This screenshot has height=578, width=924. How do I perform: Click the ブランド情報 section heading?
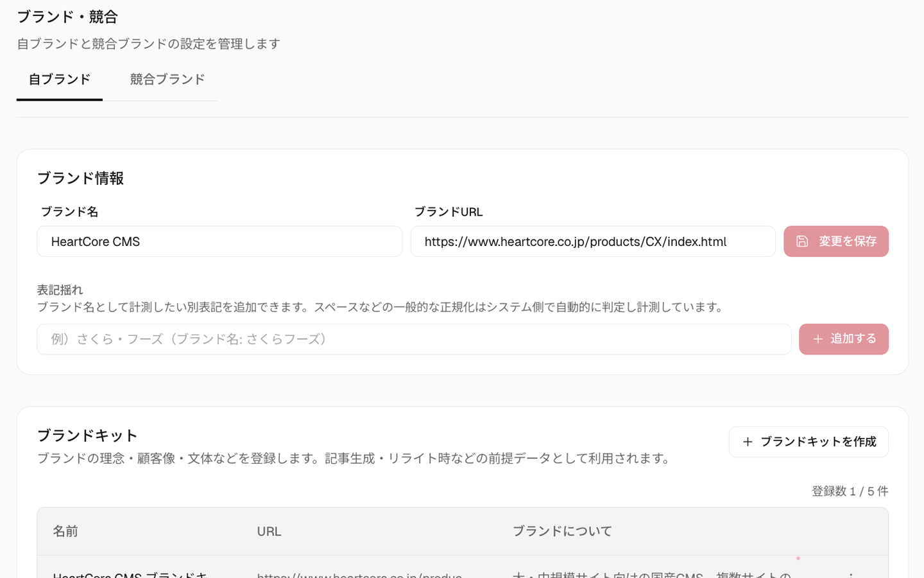point(80,179)
